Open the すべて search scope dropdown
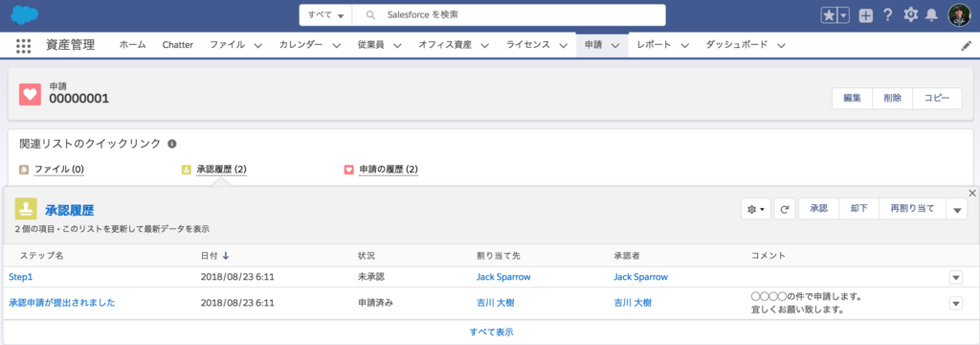 point(325,15)
